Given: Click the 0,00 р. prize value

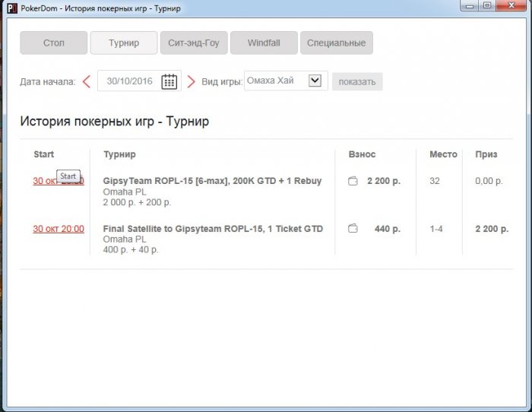Looking at the screenshot, I should 489,181.
